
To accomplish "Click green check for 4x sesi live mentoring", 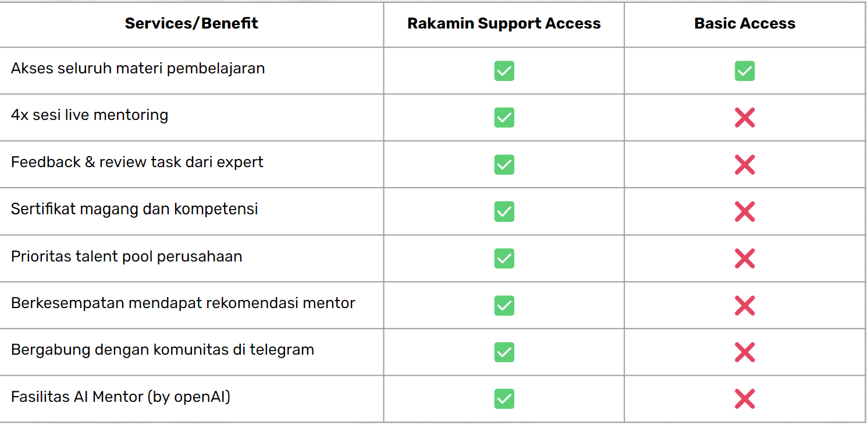I will (x=504, y=118).
